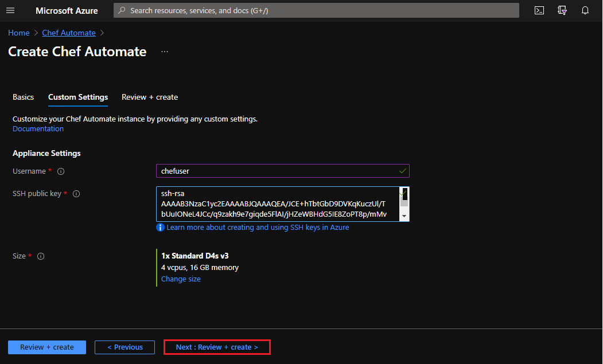Open the Chef Automate breadcrumb link

pyautogui.click(x=68, y=33)
